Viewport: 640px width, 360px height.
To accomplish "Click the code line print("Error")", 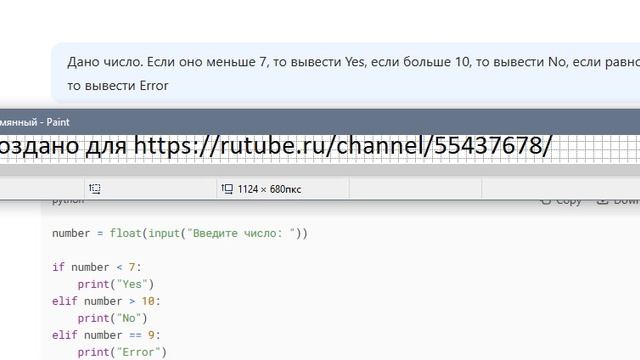I will click(122, 352).
